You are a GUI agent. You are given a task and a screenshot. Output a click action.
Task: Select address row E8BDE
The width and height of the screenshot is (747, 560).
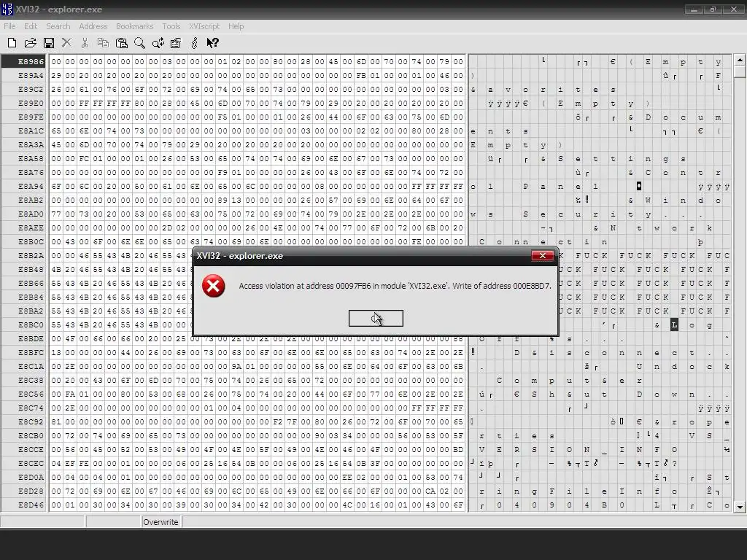(25, 338)
